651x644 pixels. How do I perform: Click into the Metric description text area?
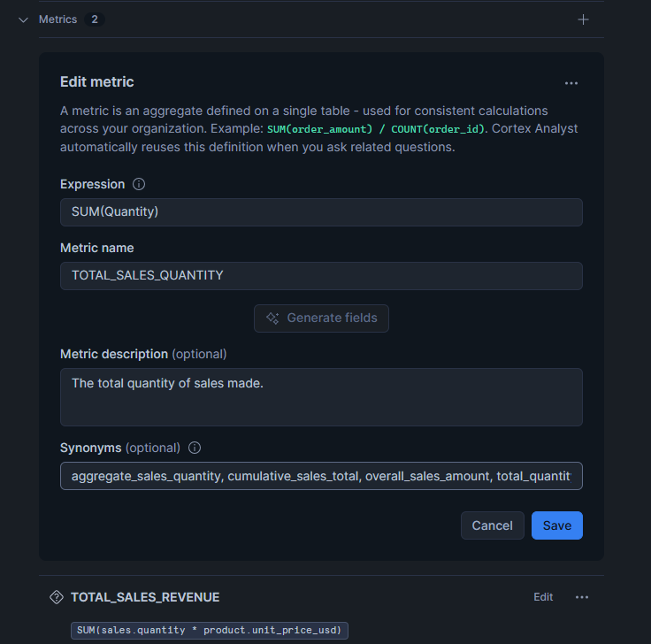tap(321, 397)
